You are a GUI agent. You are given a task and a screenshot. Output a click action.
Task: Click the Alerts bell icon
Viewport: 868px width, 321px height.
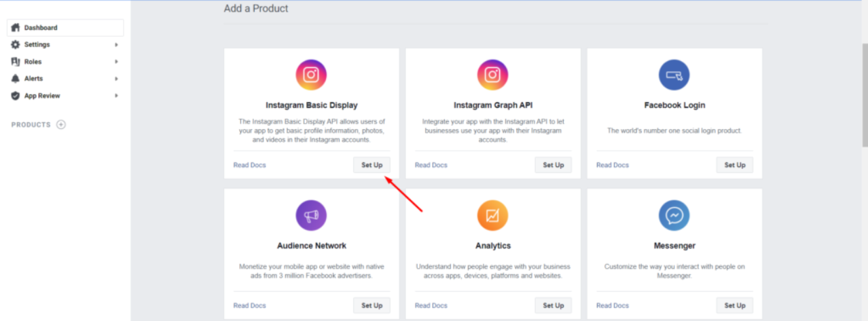pos(16,79)
